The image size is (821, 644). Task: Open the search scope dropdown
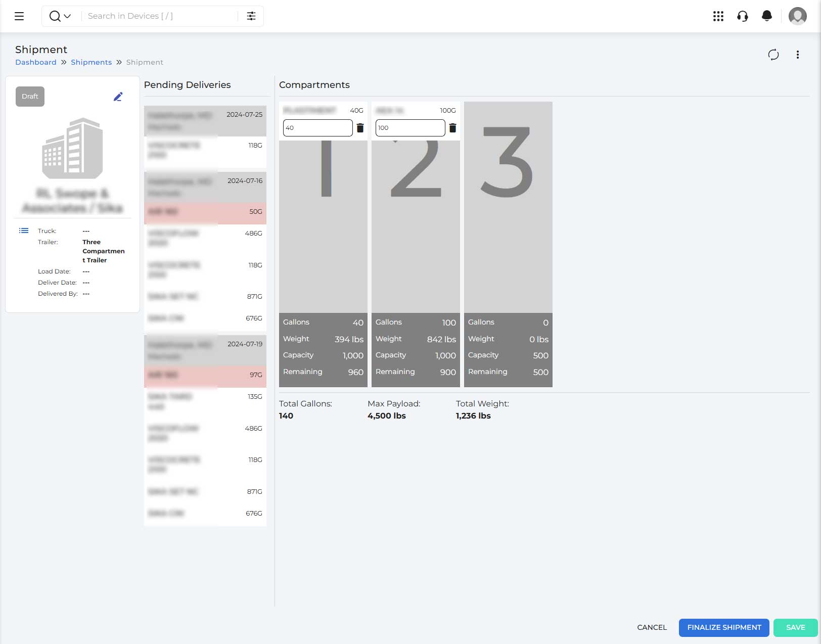(60, 16)
